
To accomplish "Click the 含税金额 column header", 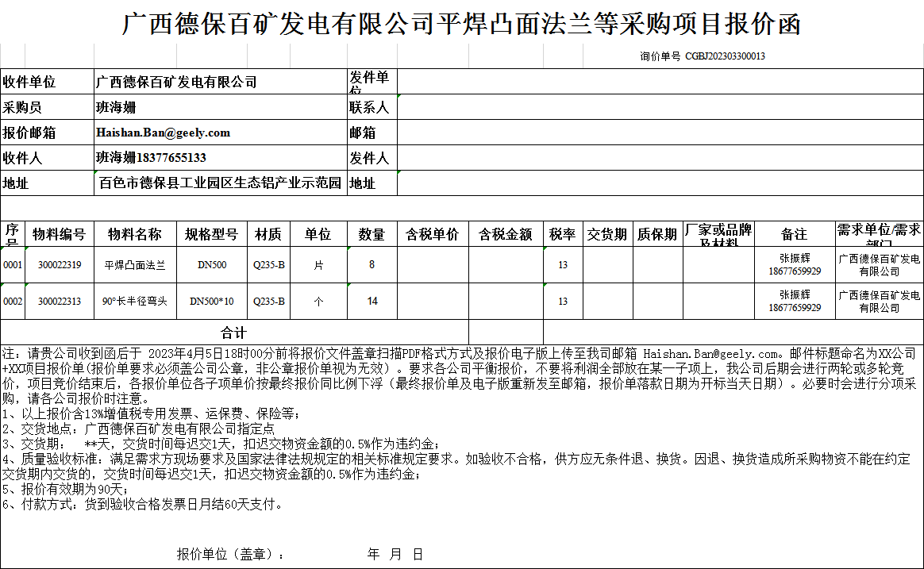I will 506,234.
